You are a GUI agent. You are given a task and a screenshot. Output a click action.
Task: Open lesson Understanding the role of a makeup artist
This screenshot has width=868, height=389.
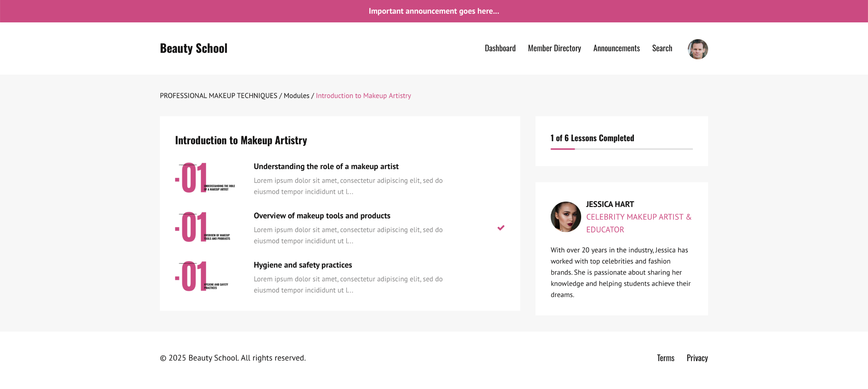[x=326, y=166]
